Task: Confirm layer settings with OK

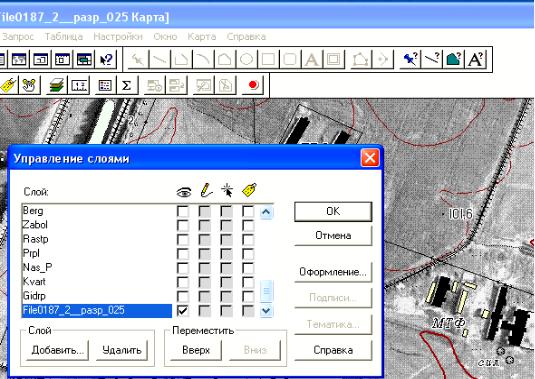Action: pyautogui.click(x=333, y=212)
